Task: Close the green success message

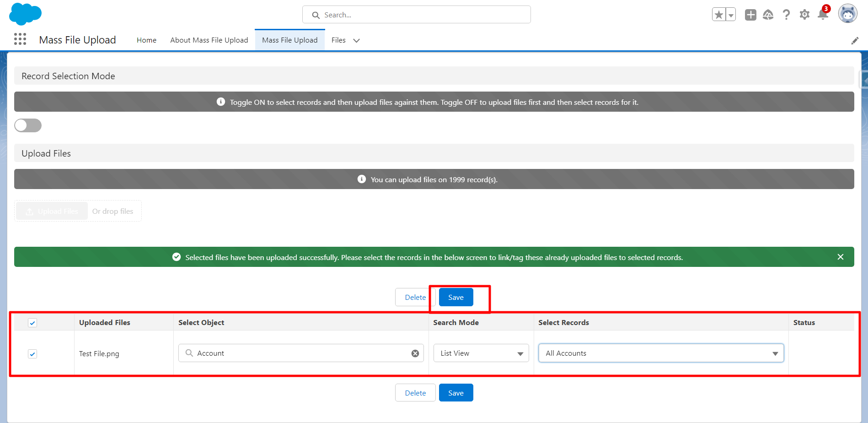Action: [x=841, y=257]
